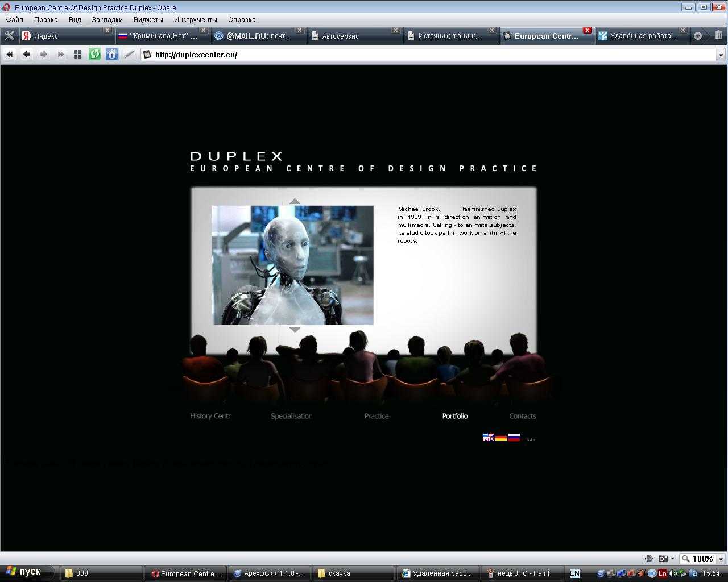Open the Виджеты menu
The image size is (728, 582).
148,19
